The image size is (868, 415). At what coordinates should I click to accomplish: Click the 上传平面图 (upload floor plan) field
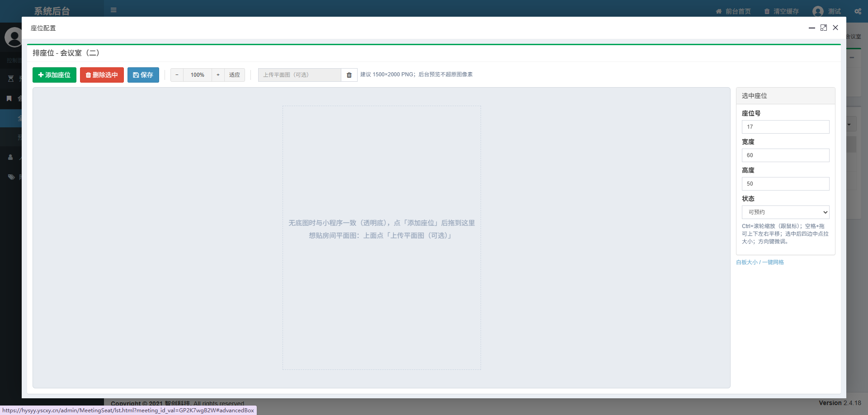tap(299, 75)
